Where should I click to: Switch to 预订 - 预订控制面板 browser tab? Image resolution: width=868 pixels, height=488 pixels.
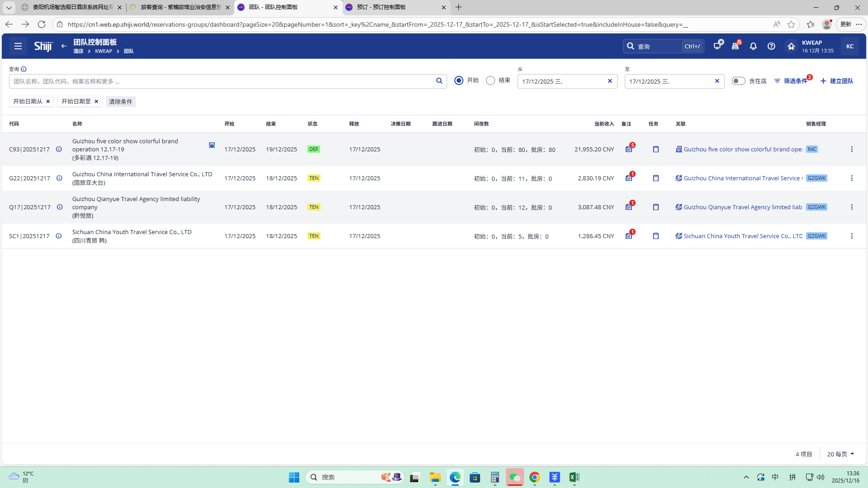pyautogui.click(x=381, y=7)
